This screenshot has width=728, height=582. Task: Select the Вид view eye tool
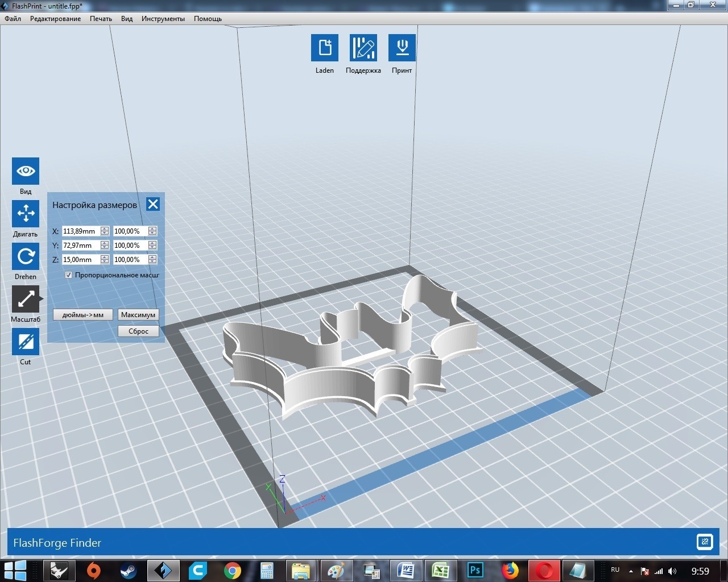(26, 171)
